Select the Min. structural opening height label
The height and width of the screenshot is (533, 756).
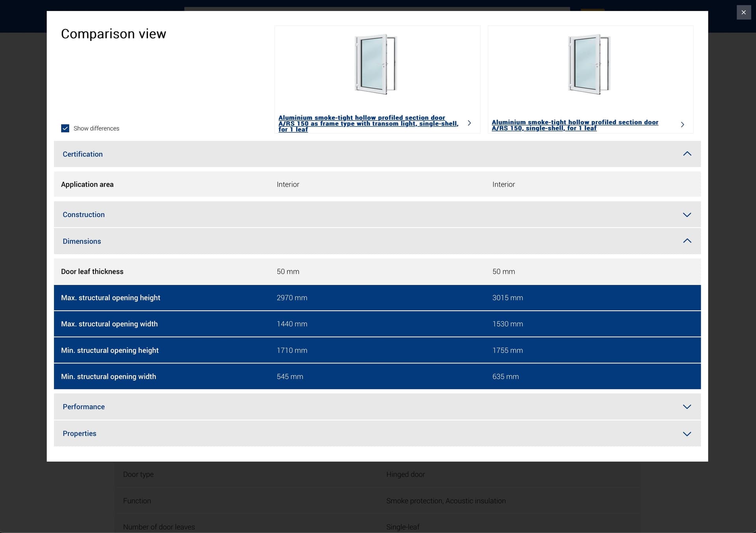click(110, 350)
